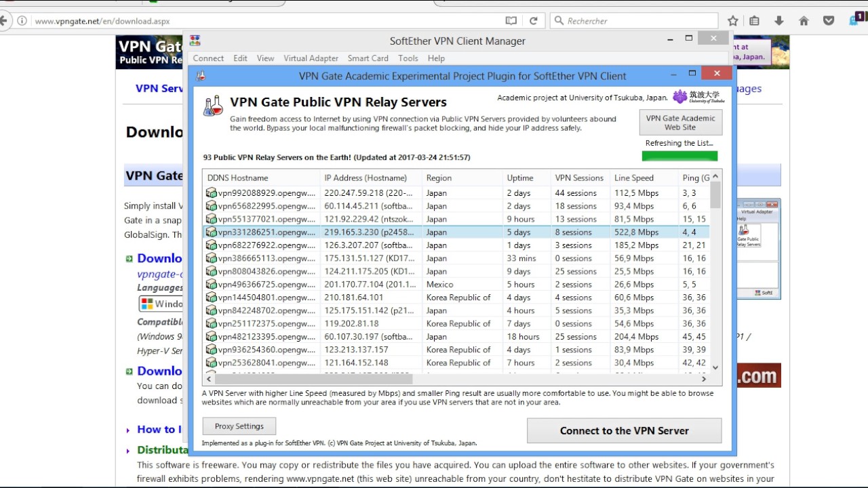Open the View menu
The height and width of the screenshot is (488, 868).
tap(265, 58)
